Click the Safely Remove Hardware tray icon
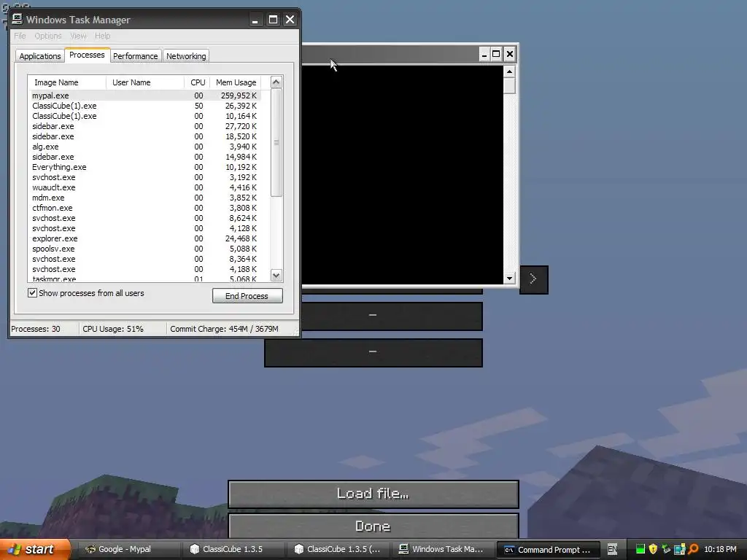The height and width of the screenshot is (560, 747). (666, 549)
